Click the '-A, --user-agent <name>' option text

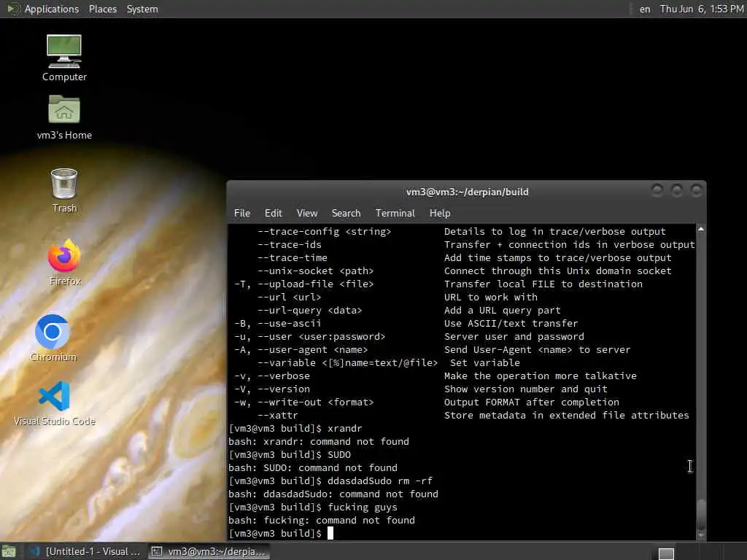coord(301,350)
